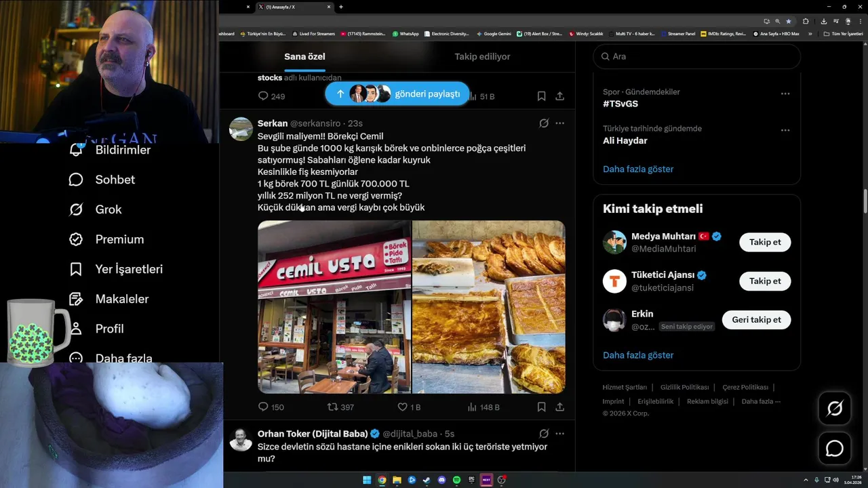Open Sohbet chat from sidebar
Viewport: 868px width, 488px height.
102,180
